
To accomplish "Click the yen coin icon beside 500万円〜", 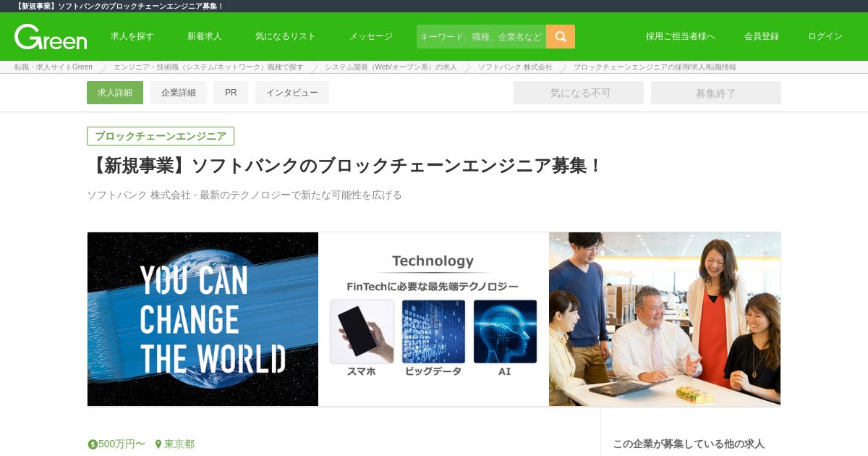I will coord(93,444).
